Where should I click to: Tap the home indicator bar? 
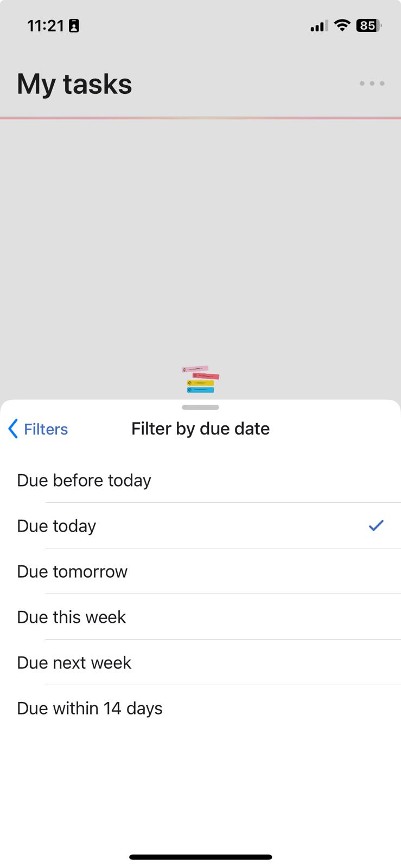(x=200, y=857)
